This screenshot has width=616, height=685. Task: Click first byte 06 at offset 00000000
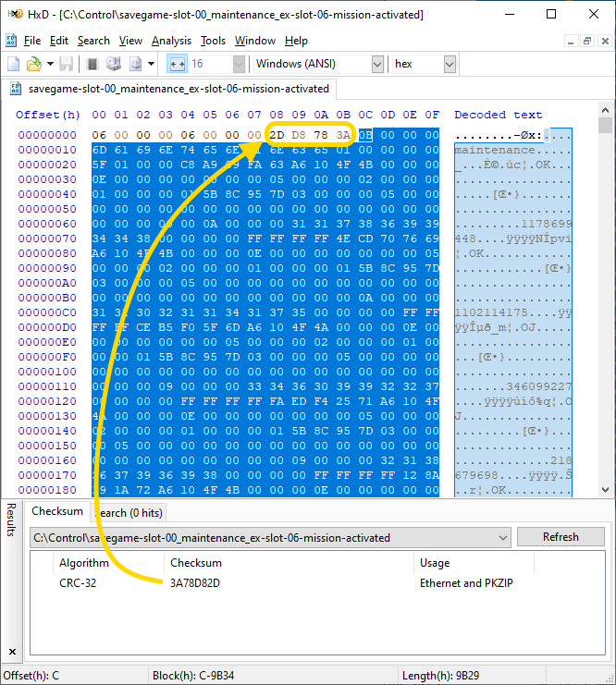(99, 135)
